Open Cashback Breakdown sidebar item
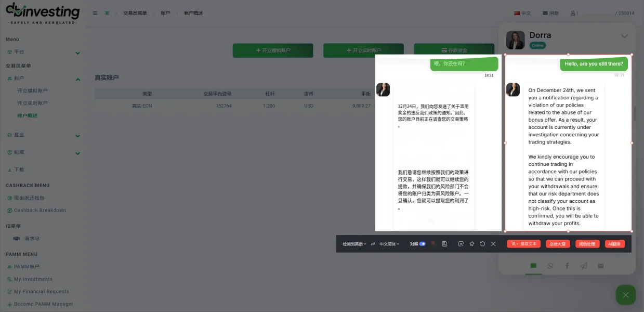Screen dimensions: 644x312 (x=40, y=210)
